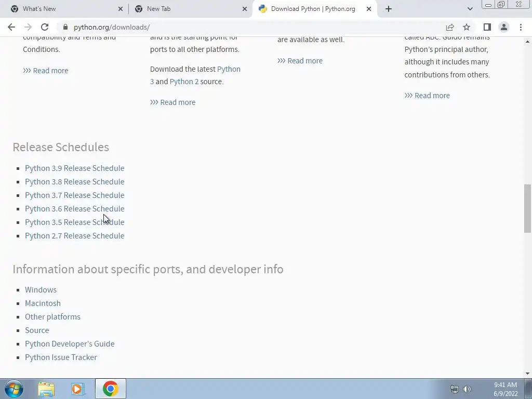The height and width of the screenshot is (399, 532).
Task: Click the Show desktop strip
Action: tap(528, 389)
